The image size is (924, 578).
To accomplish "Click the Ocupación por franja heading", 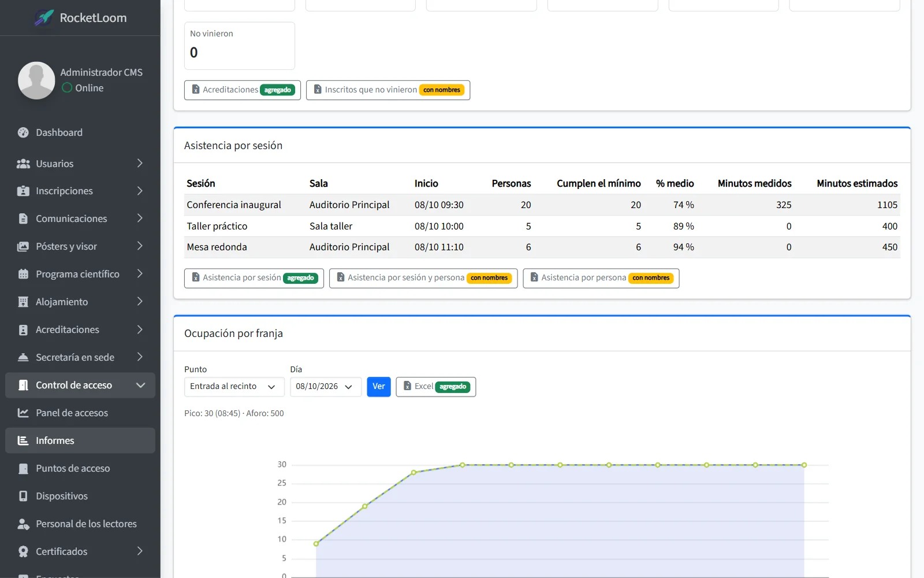I will 233,334.
